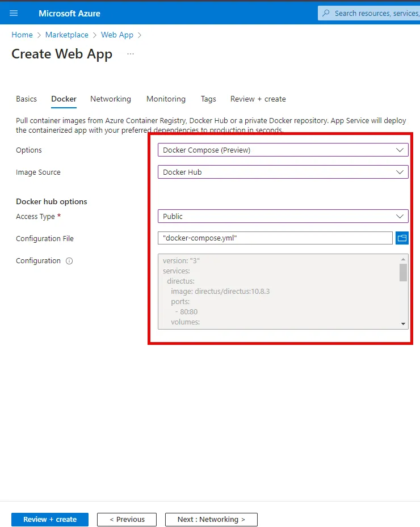
Task: Open the Azure portal hamburger menu
Action: click(x=14, y=13)
